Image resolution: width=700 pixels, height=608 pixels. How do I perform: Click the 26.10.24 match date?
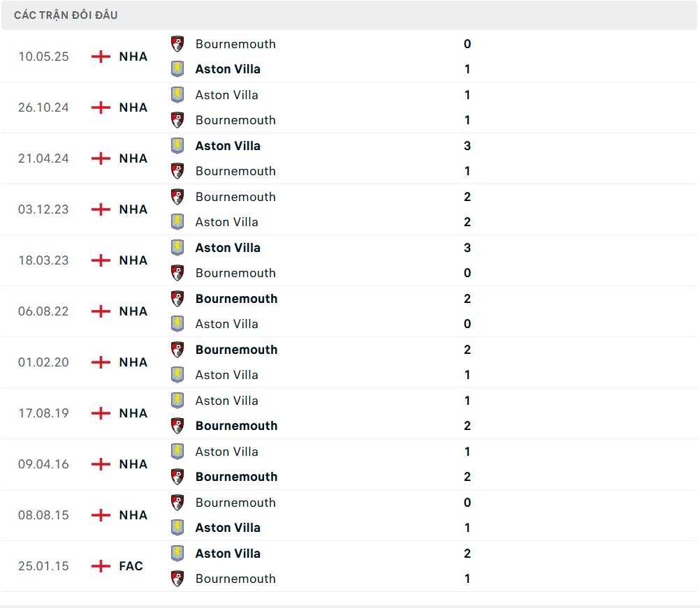[x=43, y=107]
